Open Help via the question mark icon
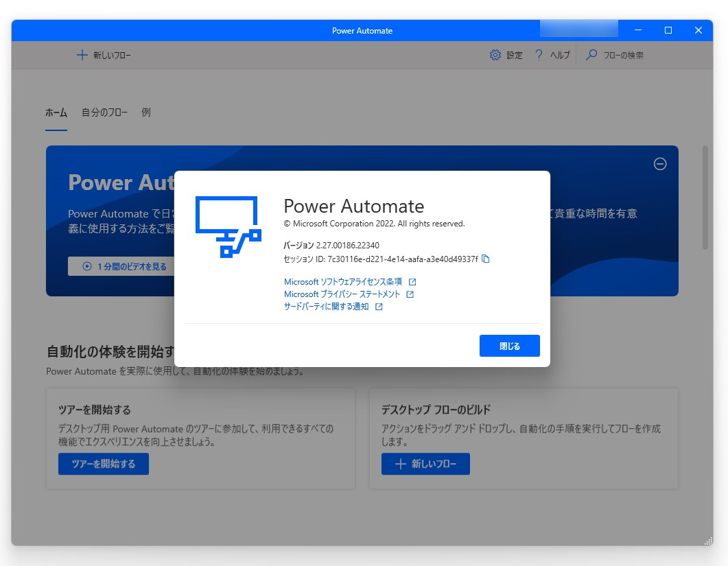Viewport: 728px width, 566px height. coord(539,55)
